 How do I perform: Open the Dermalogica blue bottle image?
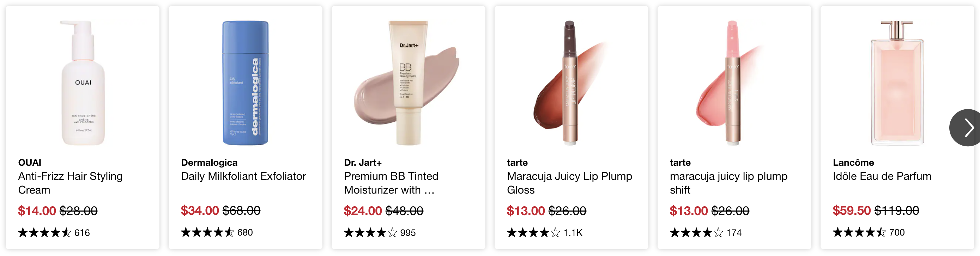point(246,83)
